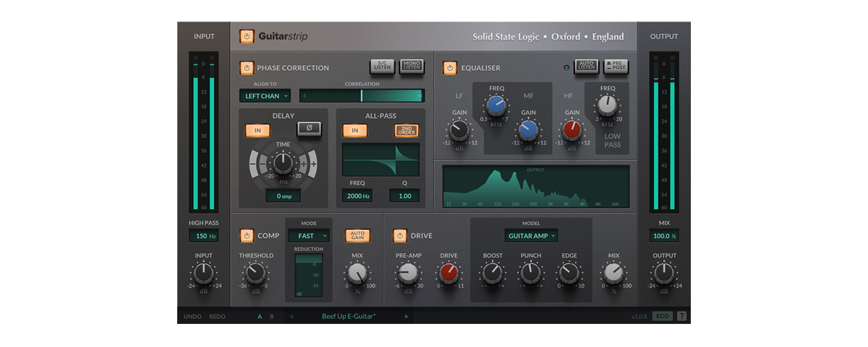Click the all-pass Freq 2000 Hz field

coord(357,196)
